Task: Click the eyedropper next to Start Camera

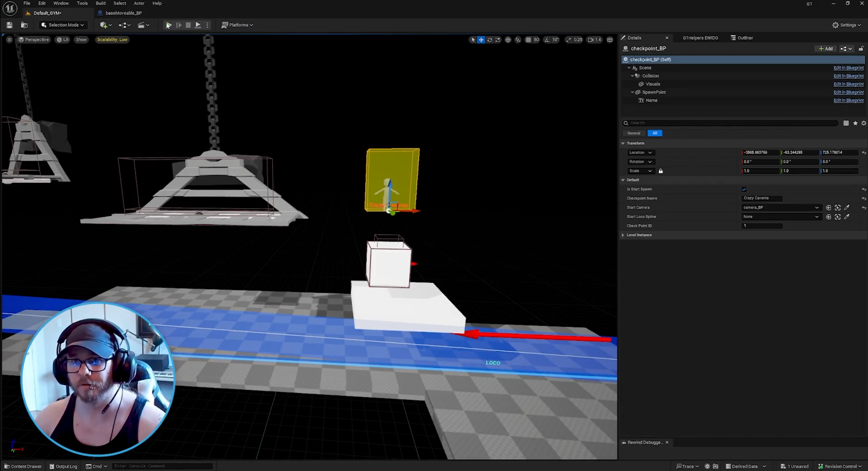Action: [x=847, y=208]
